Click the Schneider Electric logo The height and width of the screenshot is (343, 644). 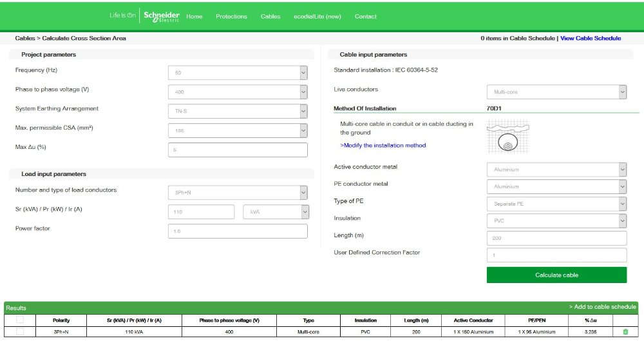(x=161, y=16)
